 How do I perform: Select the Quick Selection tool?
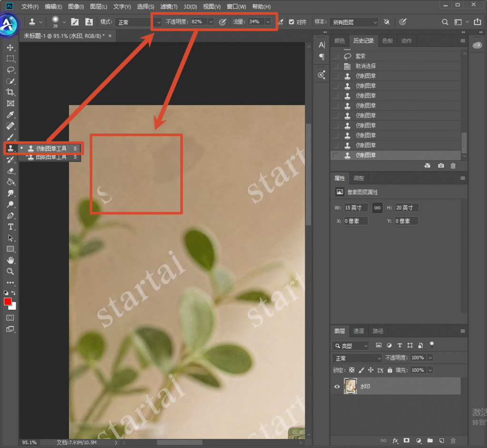click(x=10, y=81)
